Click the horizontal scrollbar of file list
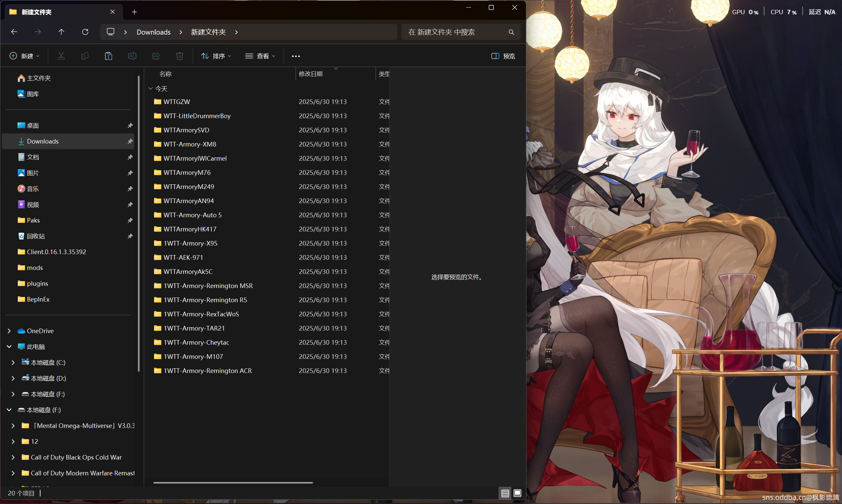This screenshot has height=504, width=842. tap(233, 483)
